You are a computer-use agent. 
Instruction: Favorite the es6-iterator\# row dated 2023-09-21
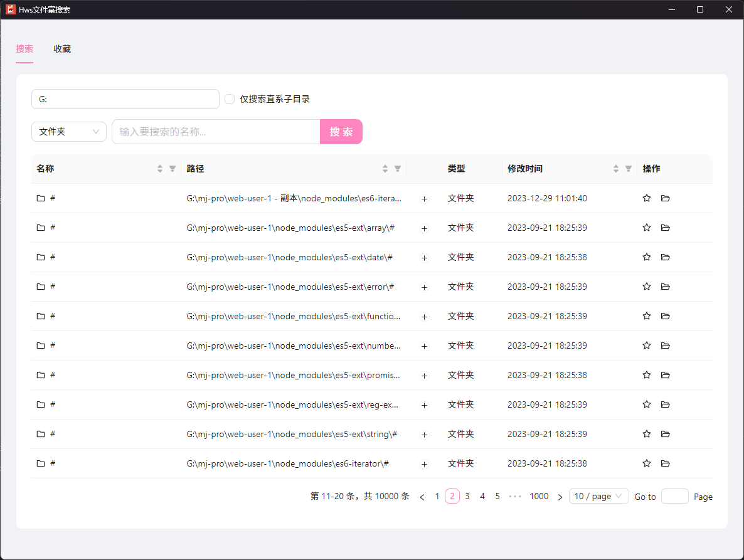click(647, 463)
